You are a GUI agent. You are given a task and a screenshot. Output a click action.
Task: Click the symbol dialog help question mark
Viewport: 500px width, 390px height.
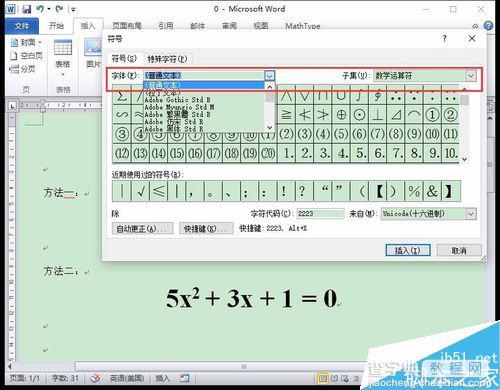[x=444, y=38]
